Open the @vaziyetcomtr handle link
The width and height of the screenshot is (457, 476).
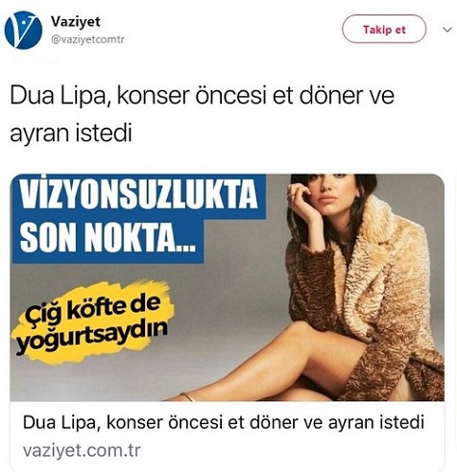coord(87,40)
